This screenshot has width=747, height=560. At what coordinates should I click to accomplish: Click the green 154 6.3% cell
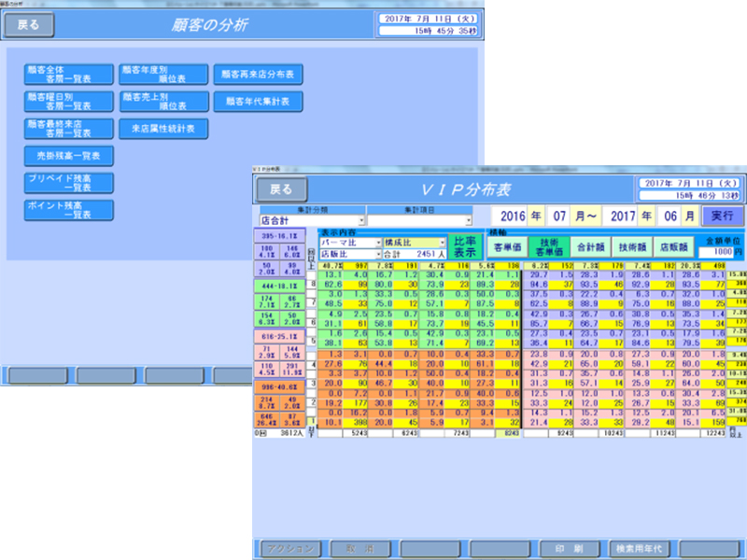pyautogui.click(x=267, y=318)
